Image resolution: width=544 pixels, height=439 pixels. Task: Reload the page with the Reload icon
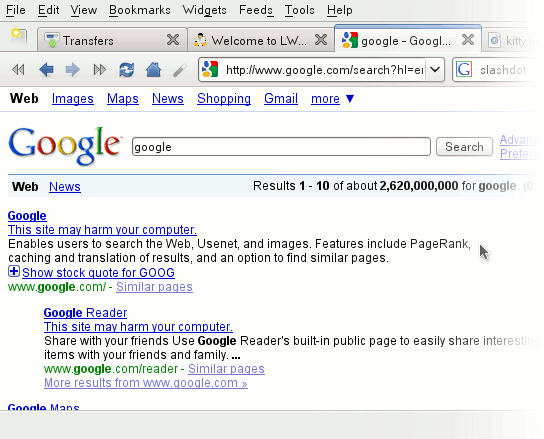coord(127,70)
